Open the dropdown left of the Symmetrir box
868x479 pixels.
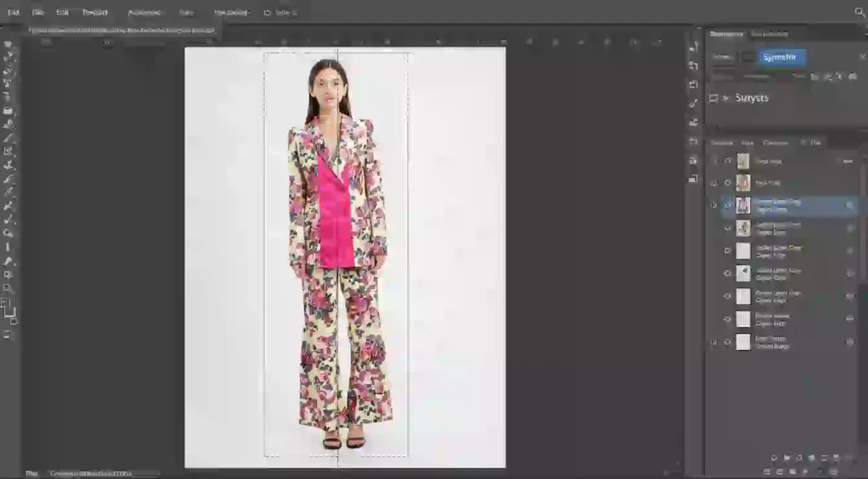click(723, 57)
